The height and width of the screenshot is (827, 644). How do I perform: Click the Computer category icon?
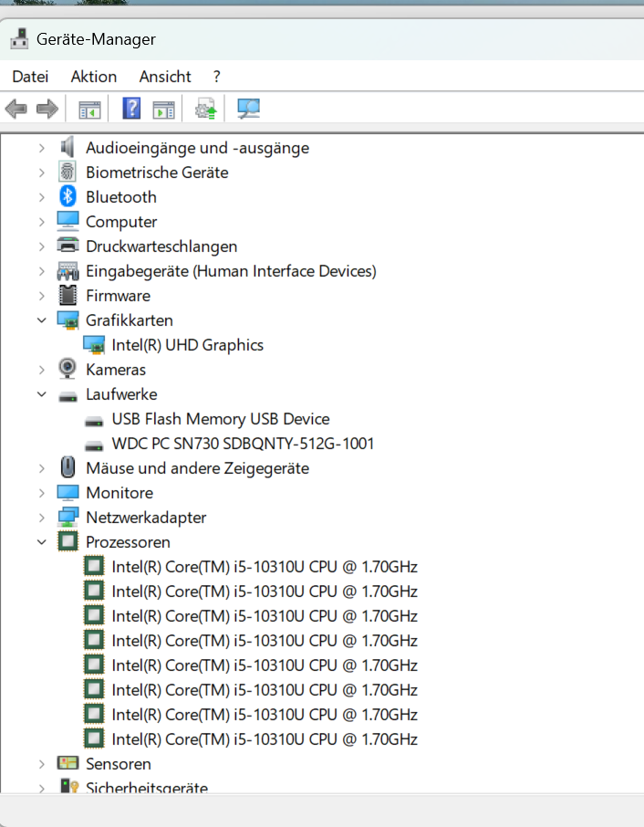pos(68,222)
